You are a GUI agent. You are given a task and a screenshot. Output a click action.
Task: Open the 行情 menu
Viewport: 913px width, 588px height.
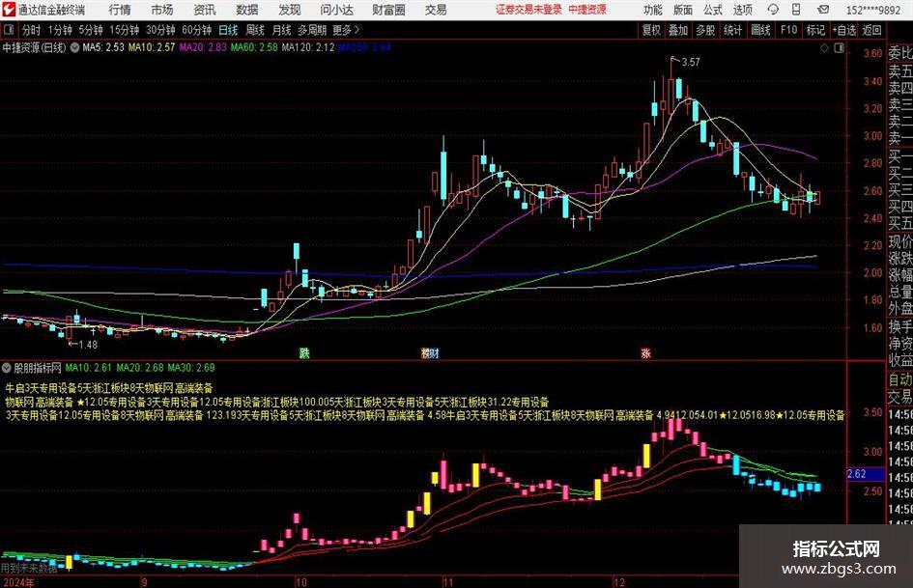click(120, 10)
